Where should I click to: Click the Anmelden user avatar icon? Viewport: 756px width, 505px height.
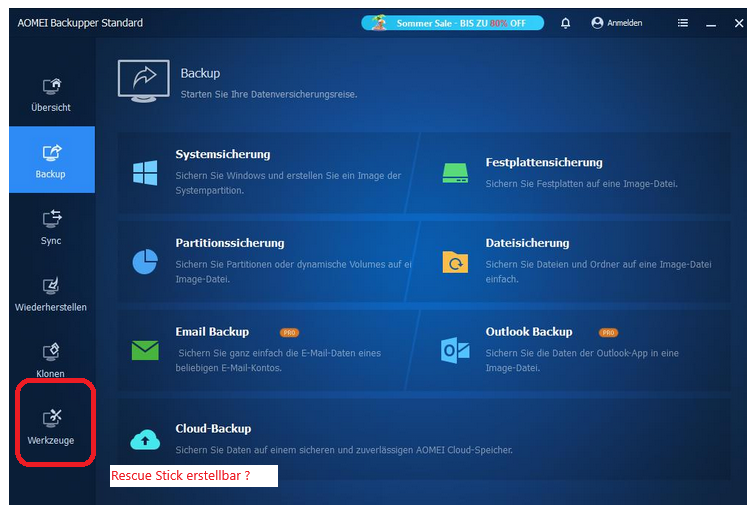pos(597,23)
